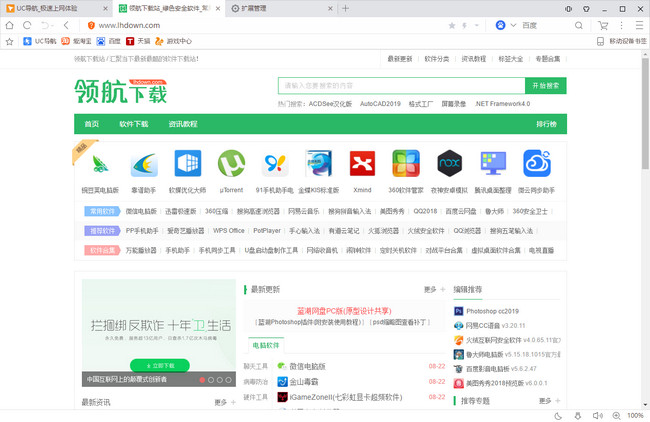650x422 pixels.
Task: Go back with the left arrow
Action: [x=66, y=25]
